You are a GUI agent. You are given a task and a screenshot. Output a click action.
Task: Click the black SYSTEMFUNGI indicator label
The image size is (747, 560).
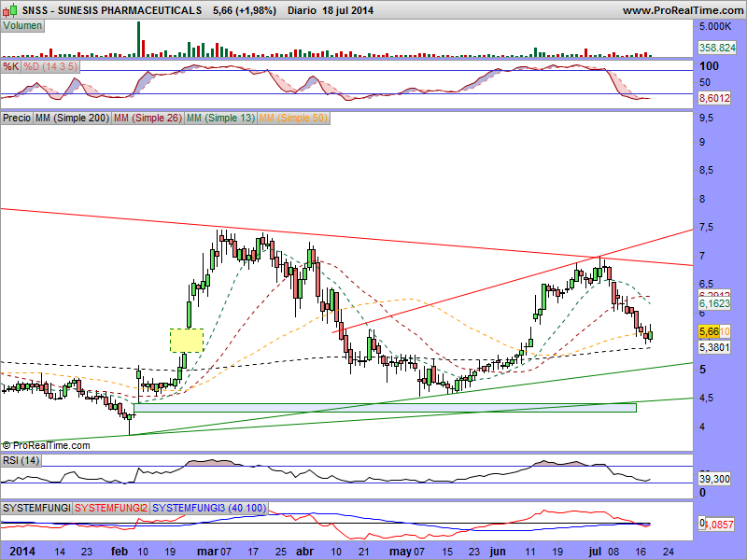(x=36, y=508)
